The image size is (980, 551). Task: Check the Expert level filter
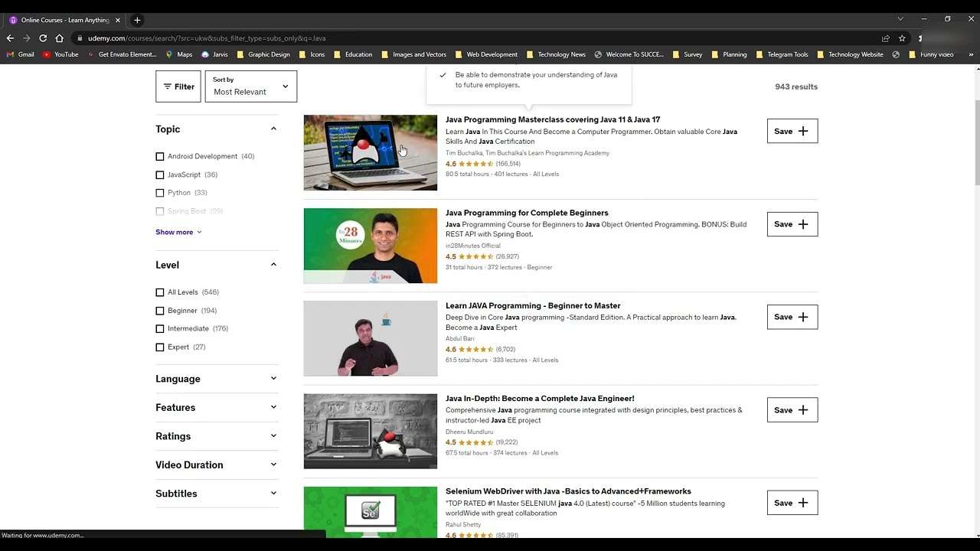pos(160,347)
